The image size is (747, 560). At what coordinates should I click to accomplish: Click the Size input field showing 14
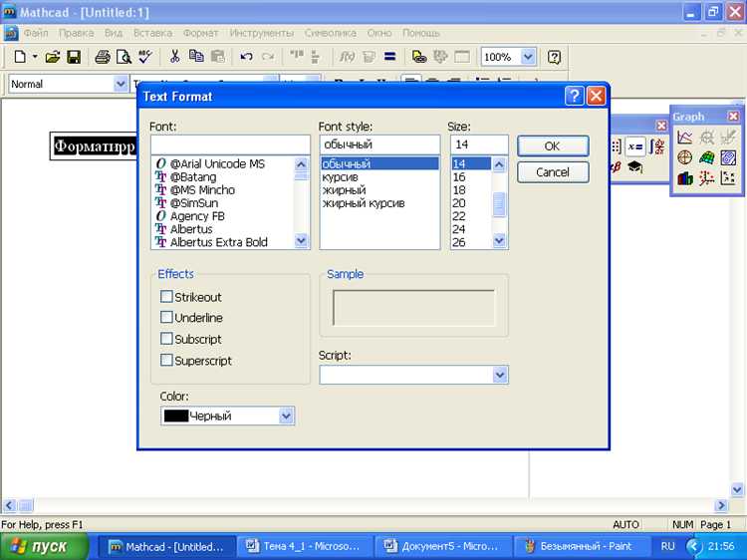tap(479, 144)
